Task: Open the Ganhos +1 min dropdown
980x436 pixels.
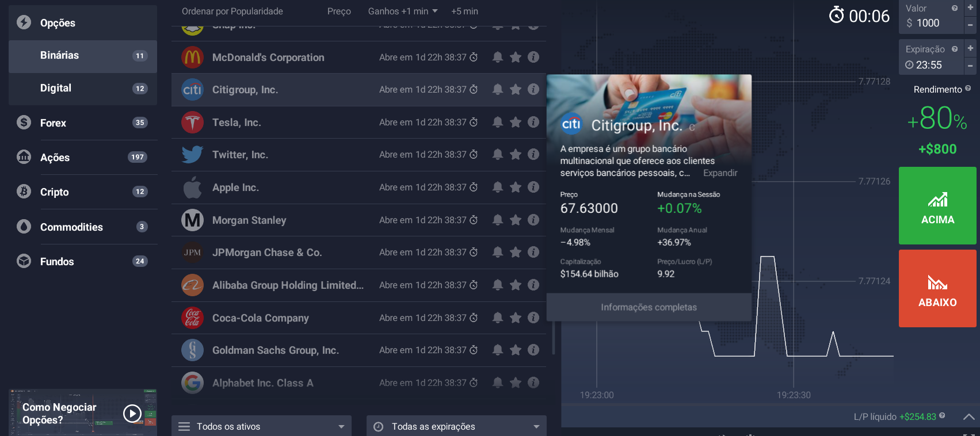Action: [403, 11]
